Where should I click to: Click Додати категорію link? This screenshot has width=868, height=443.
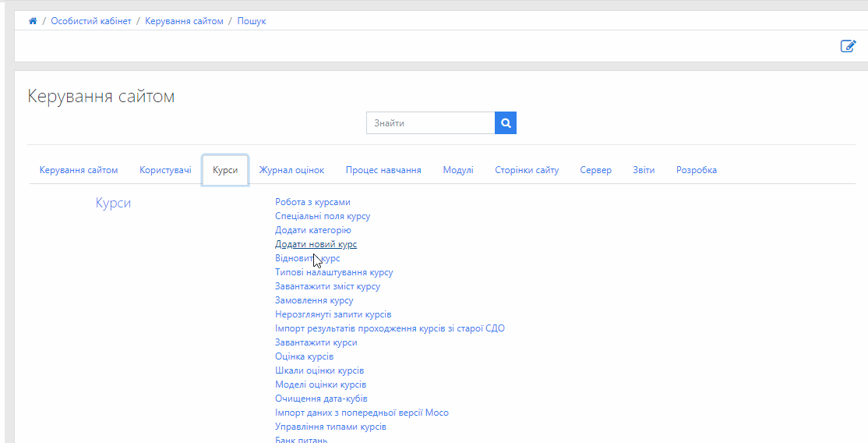(312, 230)
